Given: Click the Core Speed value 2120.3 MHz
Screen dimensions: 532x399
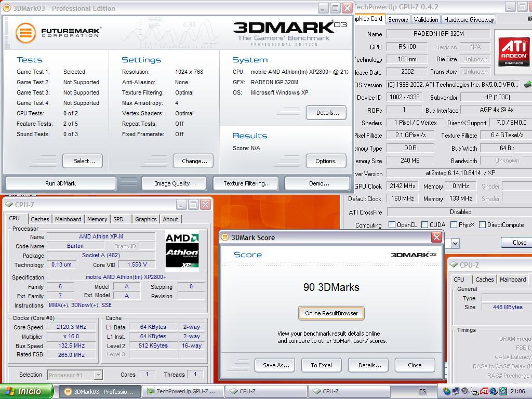Looking at the screenshot, I should [71, 327].
